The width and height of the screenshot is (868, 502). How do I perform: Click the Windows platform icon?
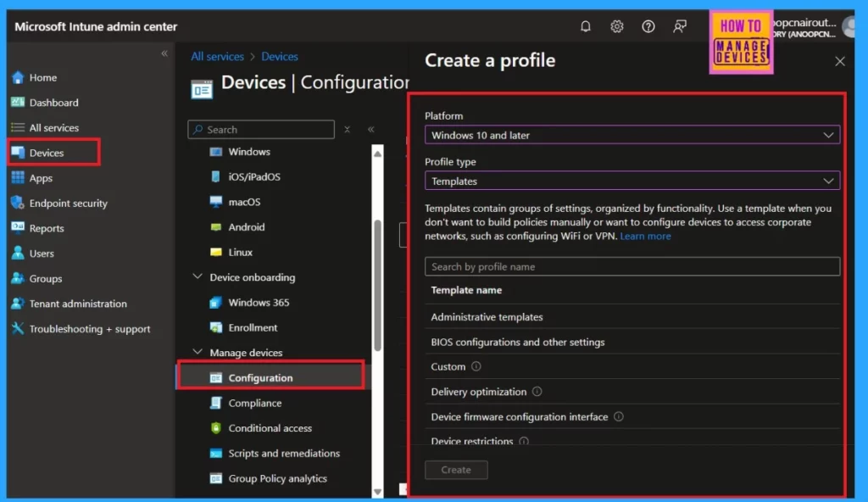[x=216, y=152]
